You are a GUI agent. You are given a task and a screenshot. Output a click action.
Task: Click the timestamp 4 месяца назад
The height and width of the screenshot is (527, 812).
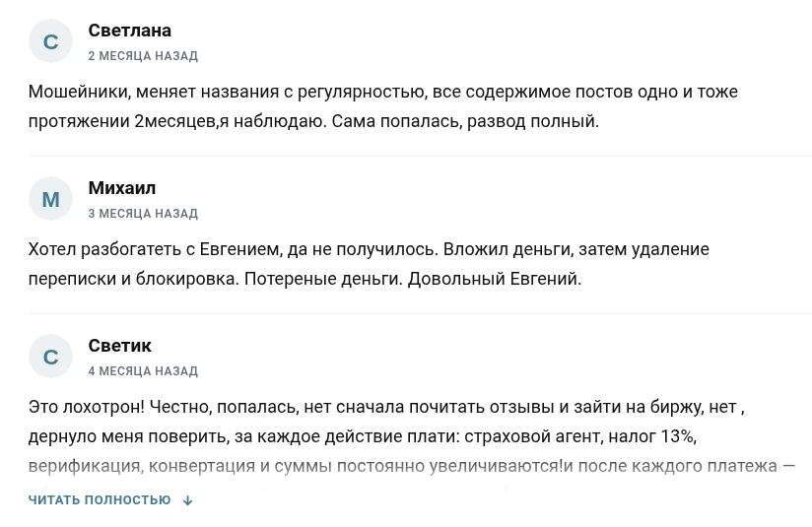(143, 371)
